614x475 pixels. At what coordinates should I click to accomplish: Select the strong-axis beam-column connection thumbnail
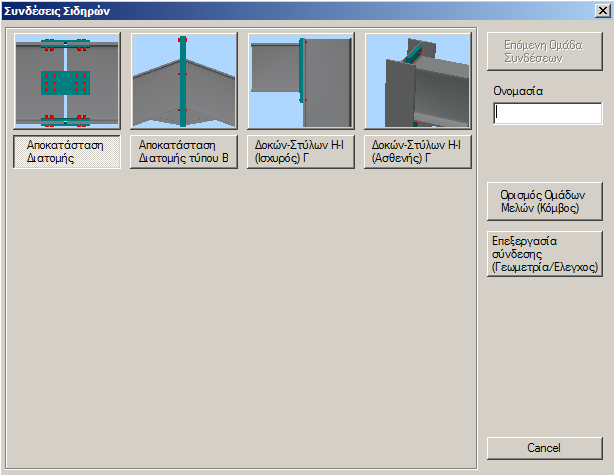pos(301,81)
